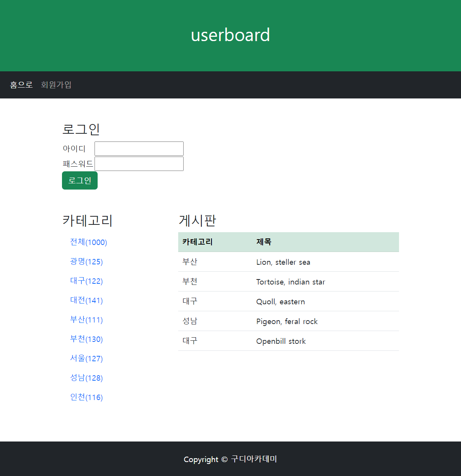The image size is (461, 476).
Task: Click 부천 cell in Tortoise row
Action: click(x=190, y=282)
